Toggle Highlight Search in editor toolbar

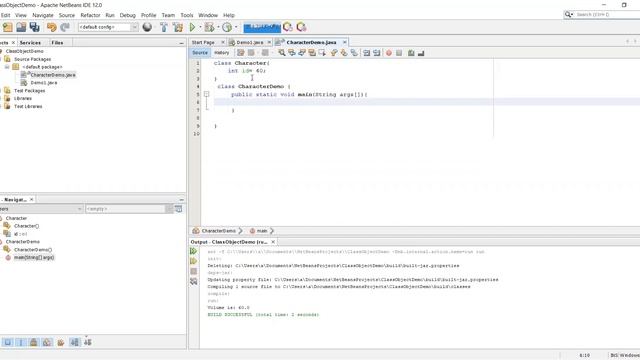tap(312, 53)
